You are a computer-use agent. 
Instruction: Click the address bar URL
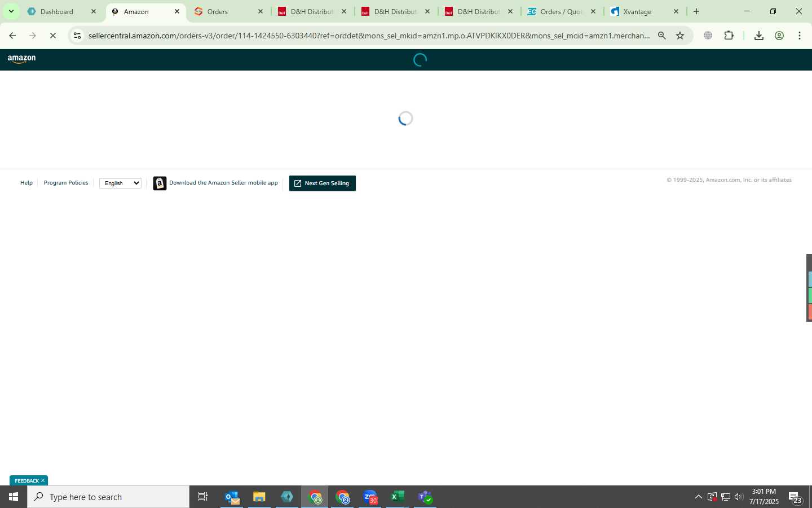pos(369,36)
